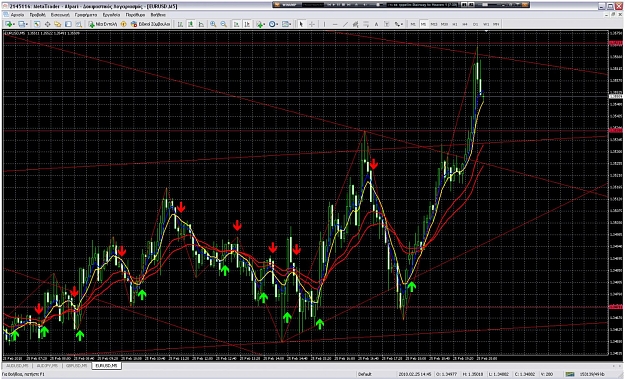
Task: Switch chart to candlesticks type
Action: (x=191, y=24)
